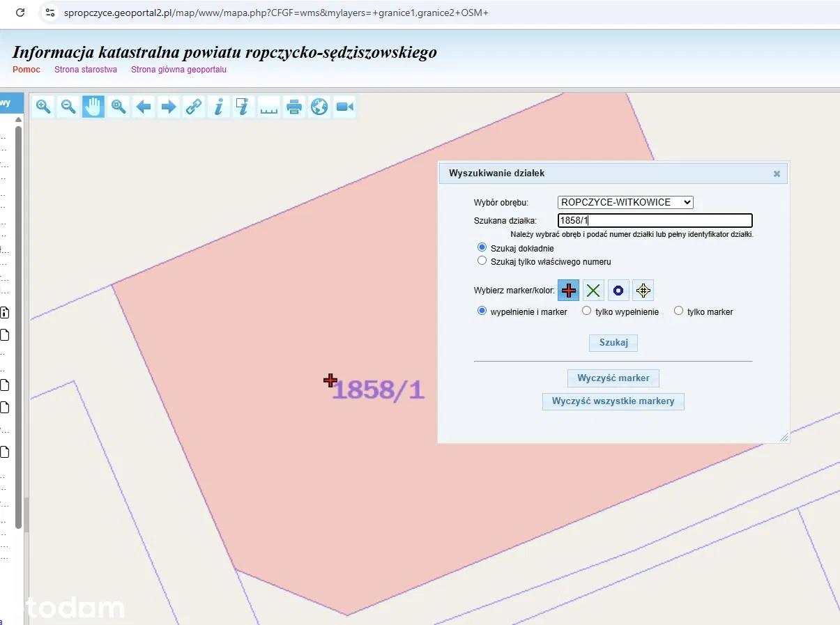840x625 pixels.
Task: Open the 'Wybór obrębu' dropdown
Action: [x=625, y=202]
